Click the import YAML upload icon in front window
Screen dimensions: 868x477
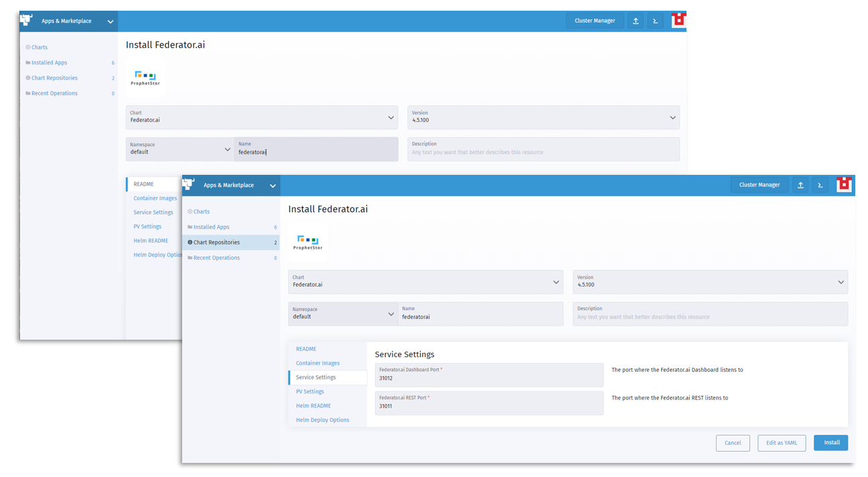800,186
